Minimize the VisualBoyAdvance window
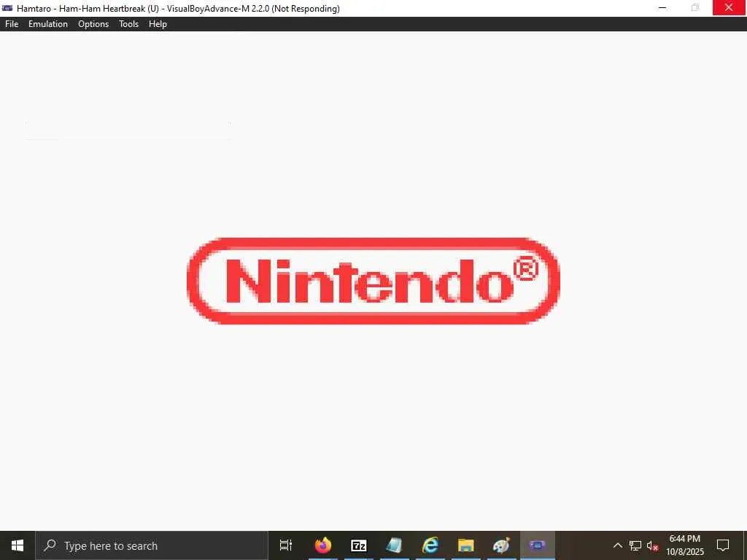Viewport: 747px width, 560px height. click(x=662, y=8)
